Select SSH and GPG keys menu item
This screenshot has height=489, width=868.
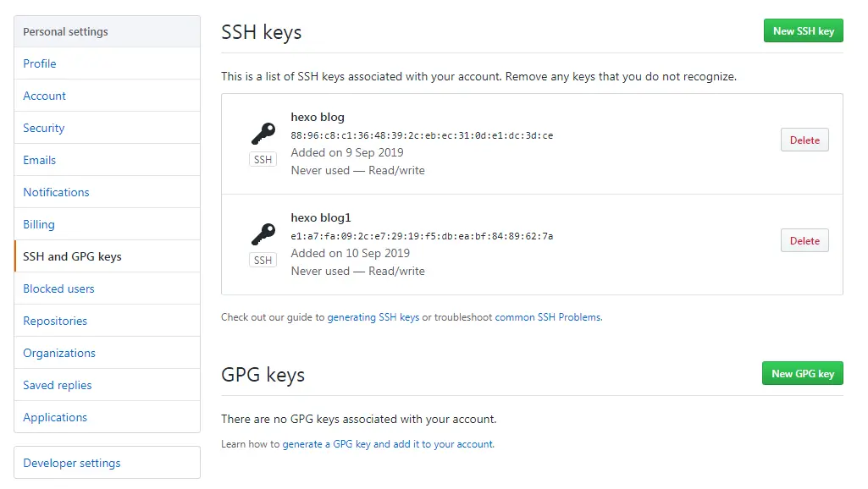pos(72,256)
